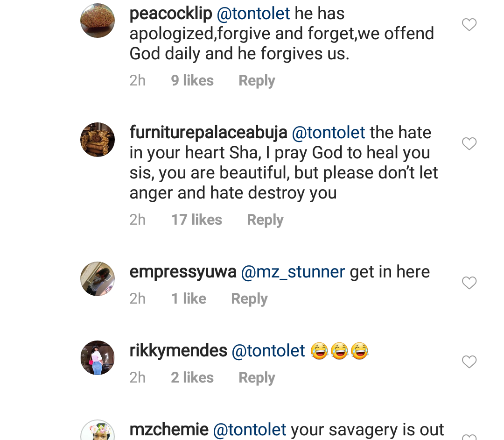Screen dimensions: 504x440
Task: Open the mzchemie username link
Action: [169, 430]
